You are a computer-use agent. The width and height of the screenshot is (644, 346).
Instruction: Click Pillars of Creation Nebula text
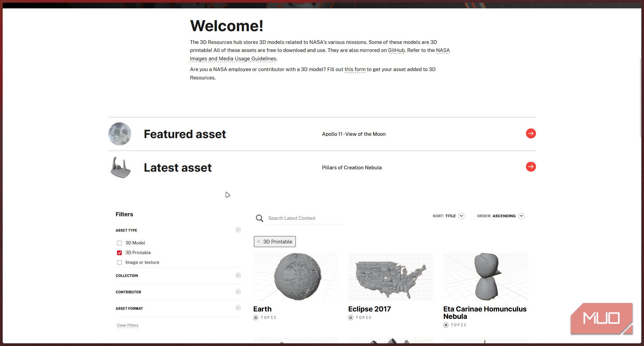352,168
